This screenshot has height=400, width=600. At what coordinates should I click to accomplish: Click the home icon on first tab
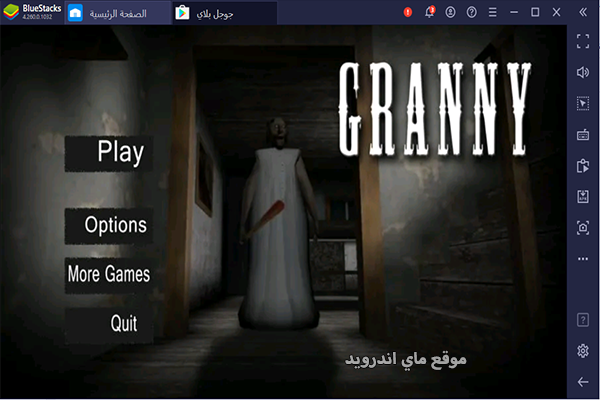click(x=75, y=13)
